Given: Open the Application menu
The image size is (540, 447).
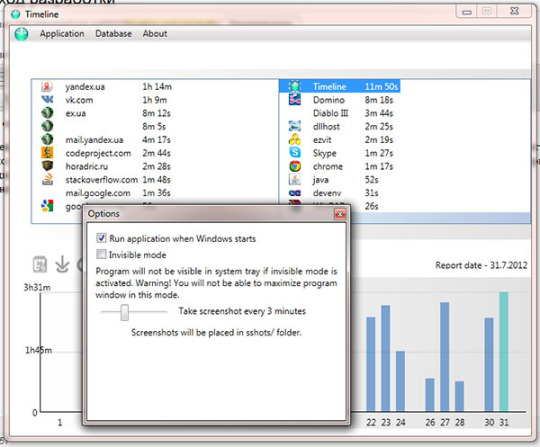Looking at the screenshot, I should [x=62, y=34].
